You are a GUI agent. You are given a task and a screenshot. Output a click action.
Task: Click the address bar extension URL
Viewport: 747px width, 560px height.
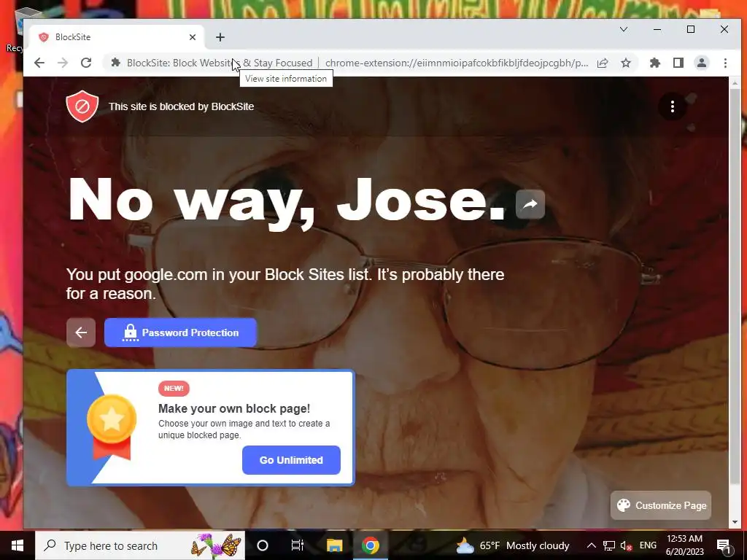tap(457, 63)
